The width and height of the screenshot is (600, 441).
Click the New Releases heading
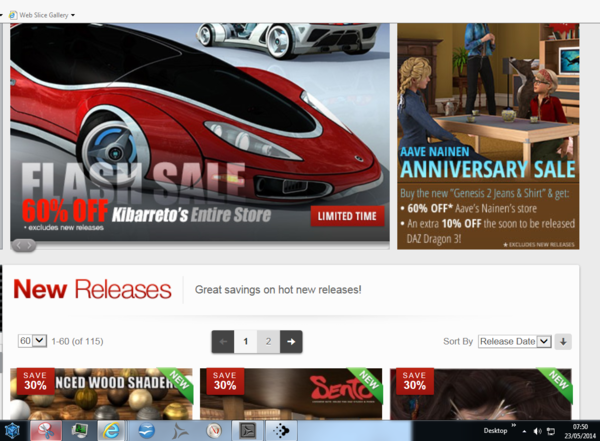click(x=92, y=289)
